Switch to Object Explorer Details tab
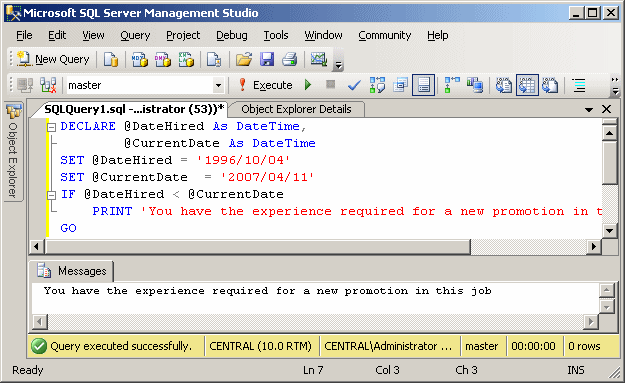This screenshot has width=625, height=383. [x=296, y=109]
